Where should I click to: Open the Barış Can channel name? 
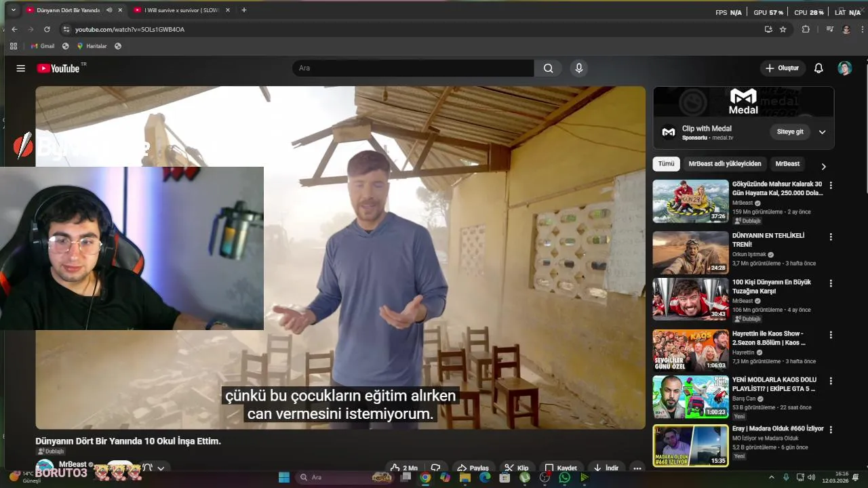[745, 399]
